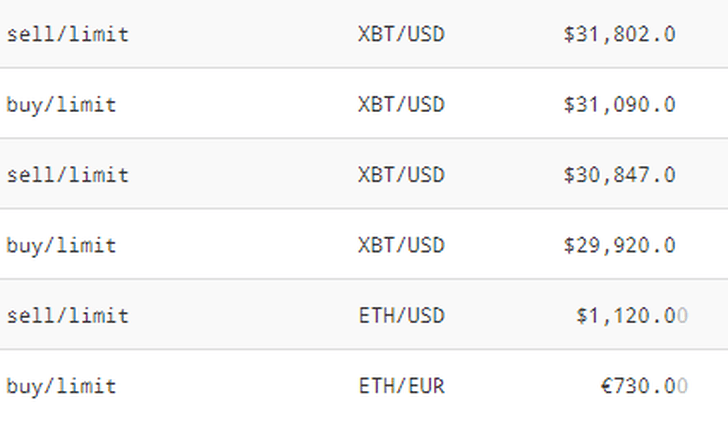Viewport: 728px width, 424px height.
Task: Select XBT/USD pair in the $31,090.0 row
Action: point(402,105)
